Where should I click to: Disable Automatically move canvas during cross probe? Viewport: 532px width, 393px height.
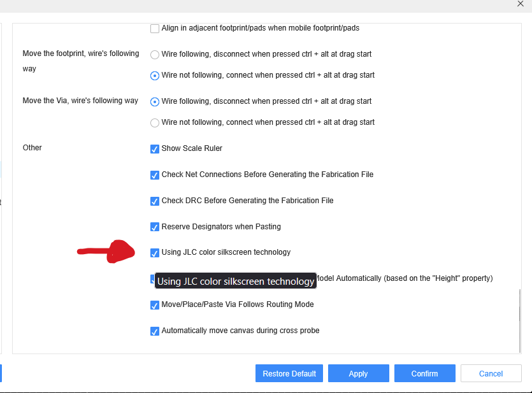point(155,331)
